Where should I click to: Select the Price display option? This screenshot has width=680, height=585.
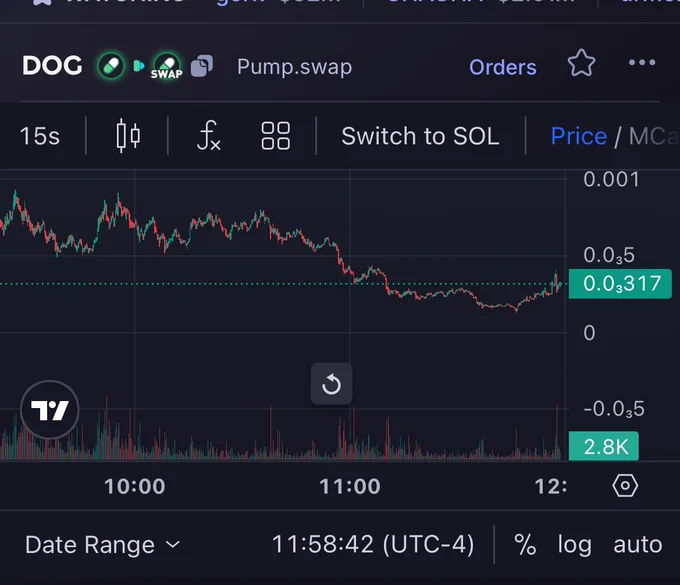(579, 136)
